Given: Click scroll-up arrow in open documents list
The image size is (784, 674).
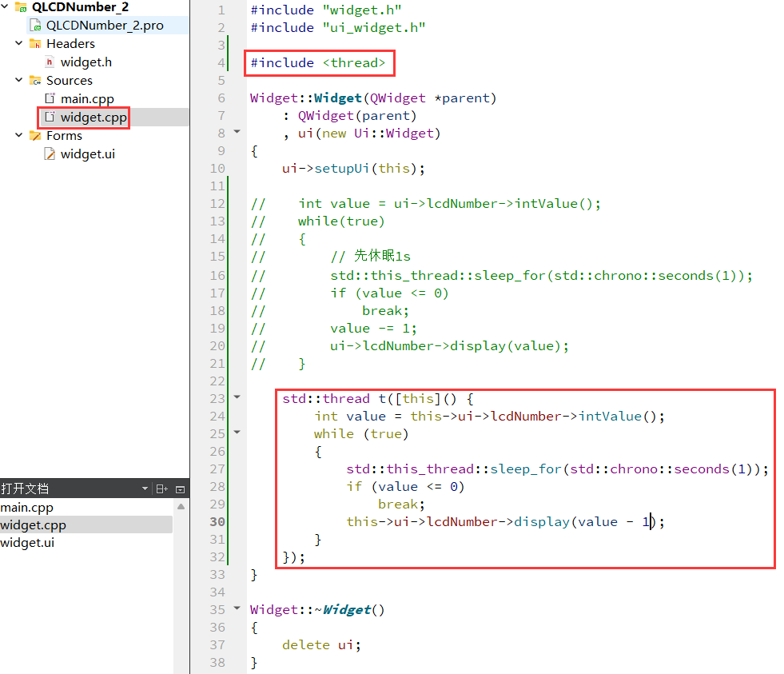Looking at the screenshot, I should pos(181,506).
